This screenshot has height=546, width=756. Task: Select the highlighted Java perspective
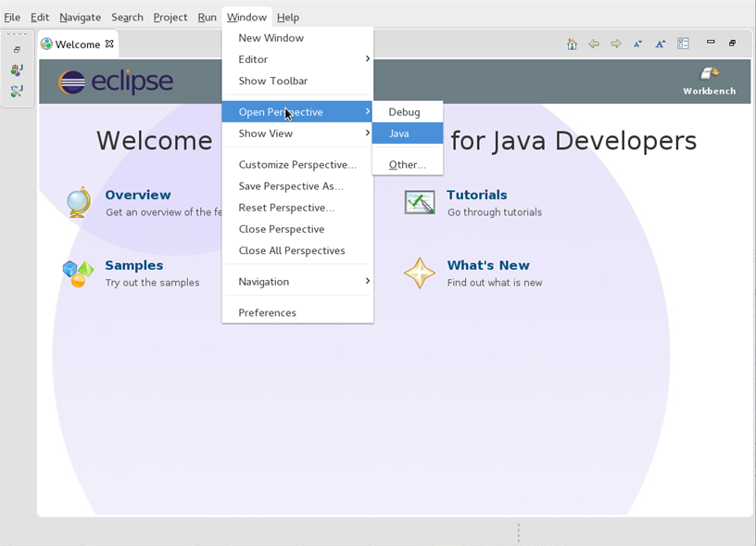408,133
